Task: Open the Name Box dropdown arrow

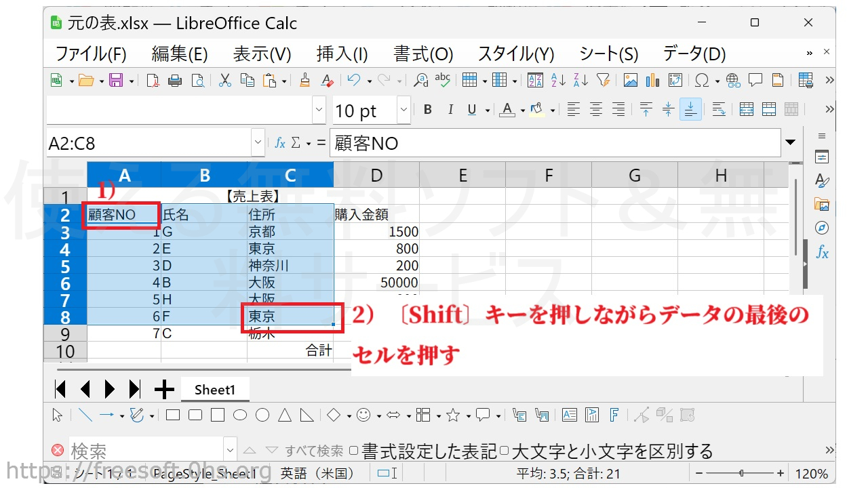Action: pos(258,143)
